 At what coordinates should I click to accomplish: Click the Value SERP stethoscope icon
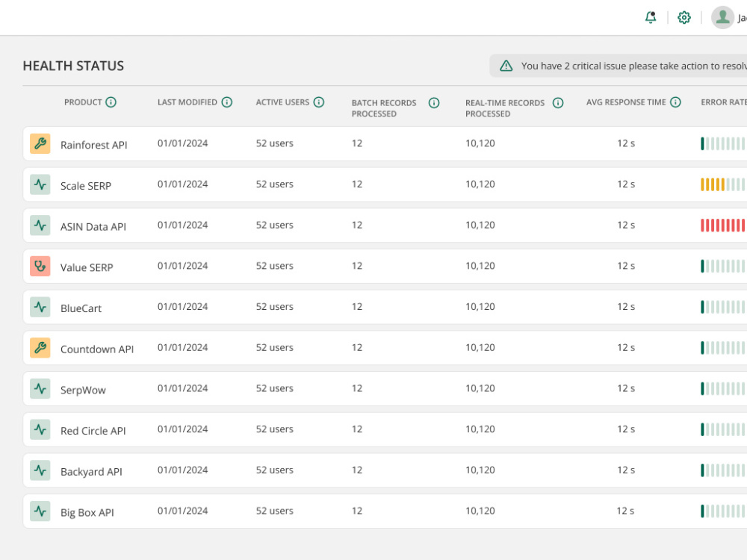pyautogui.click(x=40, y=267)
